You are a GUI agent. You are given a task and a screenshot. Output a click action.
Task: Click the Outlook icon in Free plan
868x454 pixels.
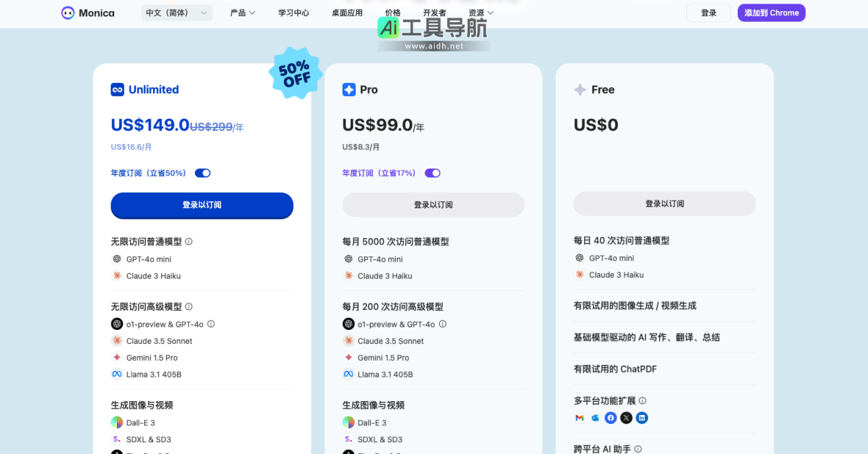[x=595, y=418]
